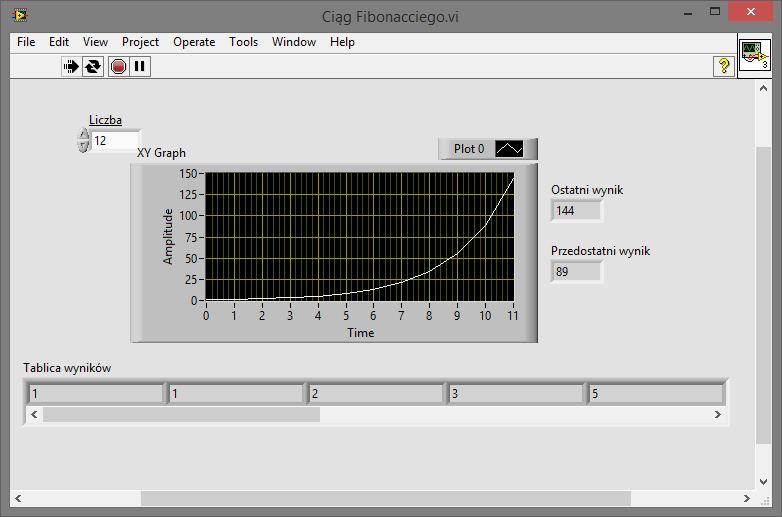The width and height of the screenshot is (782, 517).
Task: Click LabVIEW icon in the title bar
Action: tap(18, 15)
